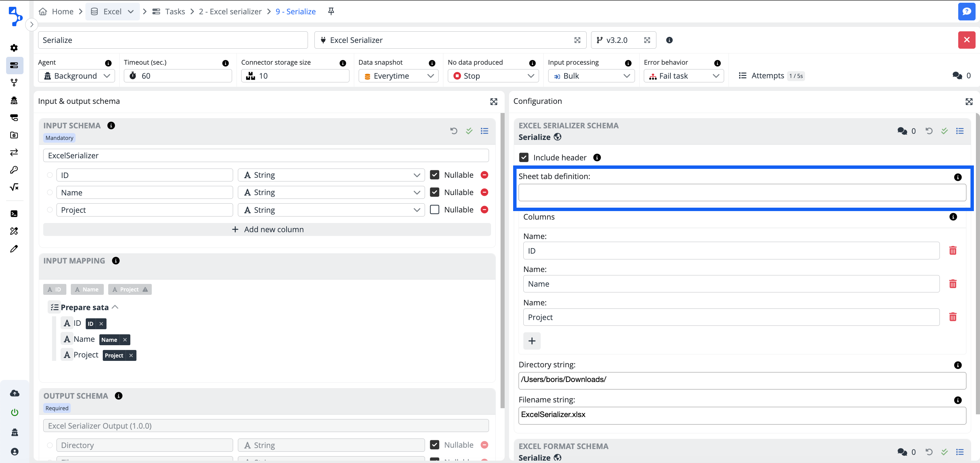Click the key icon in left sidebar

14,170
